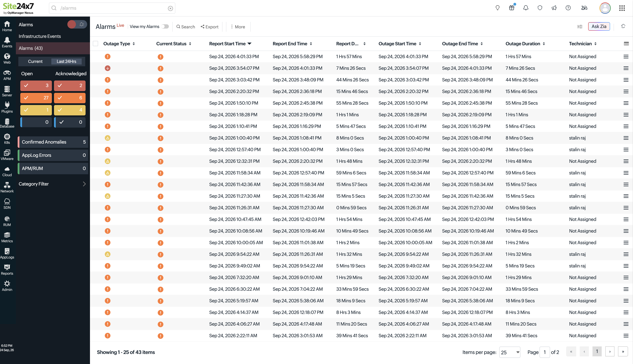Screen dimensions: 633x364
Task: Open the VMware sidebar icon
Action: tap(7, 155)
